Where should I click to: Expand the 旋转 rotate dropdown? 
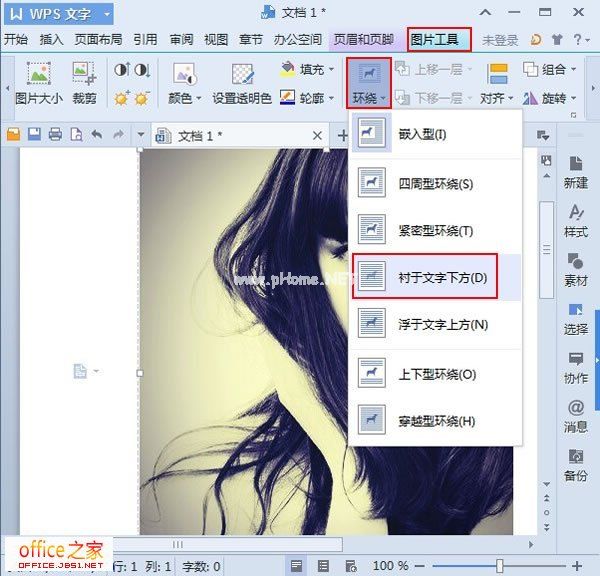[x=557, y=99]
